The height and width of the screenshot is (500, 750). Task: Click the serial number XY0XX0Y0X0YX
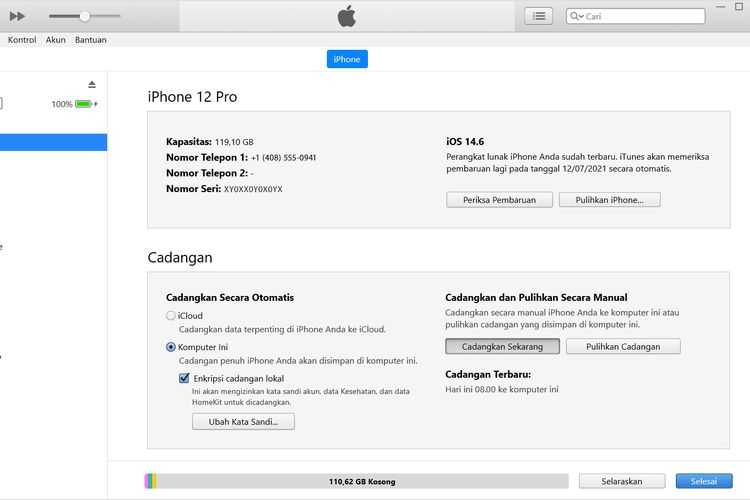(253, 189)
